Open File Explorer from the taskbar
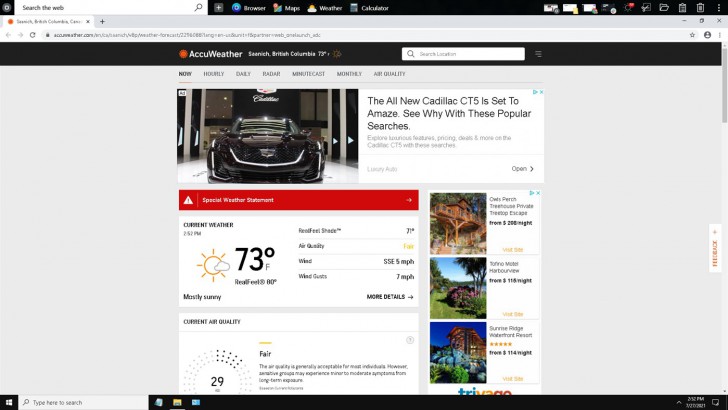This screenshot has width=728, height=410. (177, 402)
